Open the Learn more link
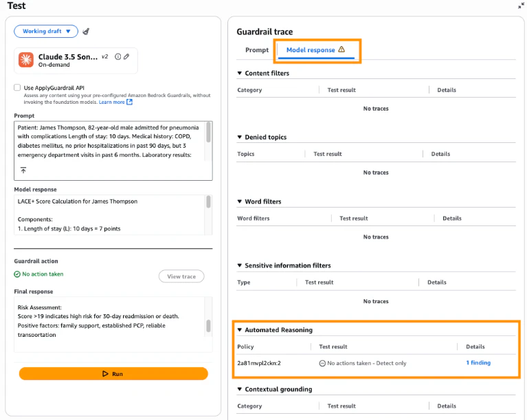 click(111, 102)
